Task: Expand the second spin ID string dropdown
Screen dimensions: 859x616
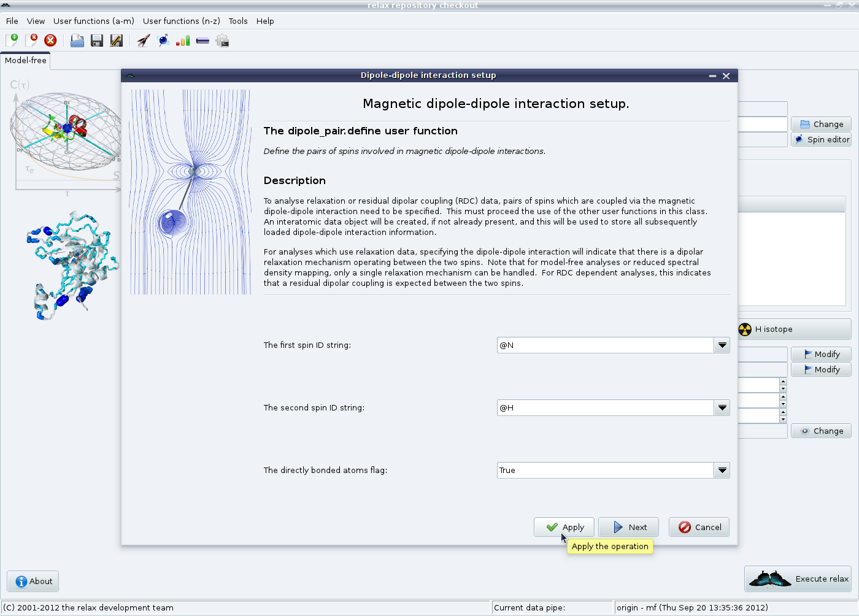Action: coord(722,408)
